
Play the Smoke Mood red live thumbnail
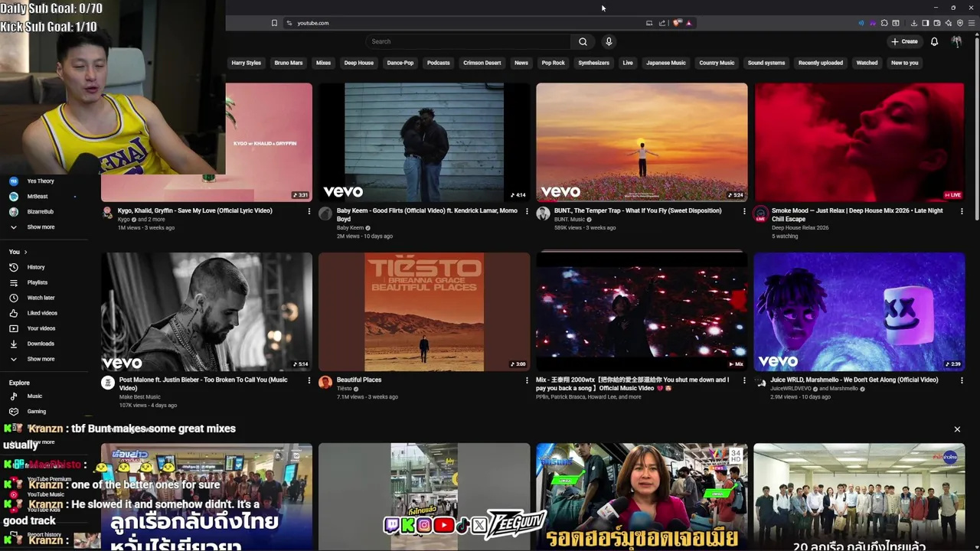coord(859,142)
